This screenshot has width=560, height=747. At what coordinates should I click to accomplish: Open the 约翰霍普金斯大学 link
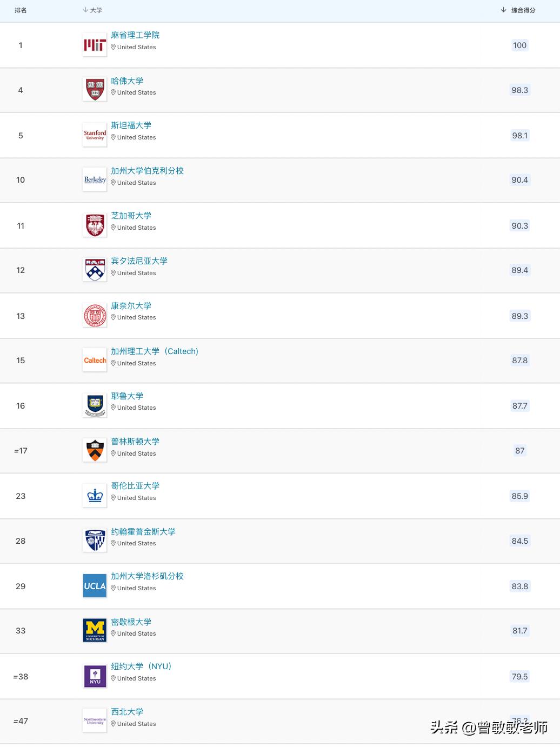coord(143,532)
